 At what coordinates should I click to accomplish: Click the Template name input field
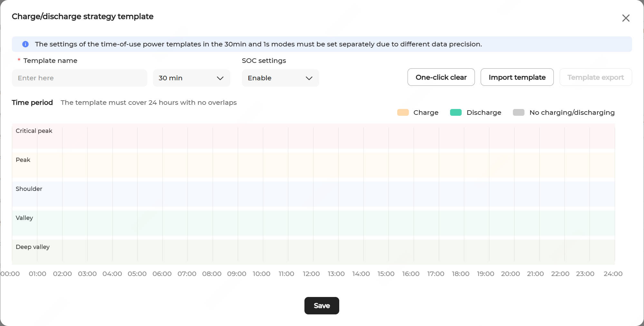coord(79,78)
